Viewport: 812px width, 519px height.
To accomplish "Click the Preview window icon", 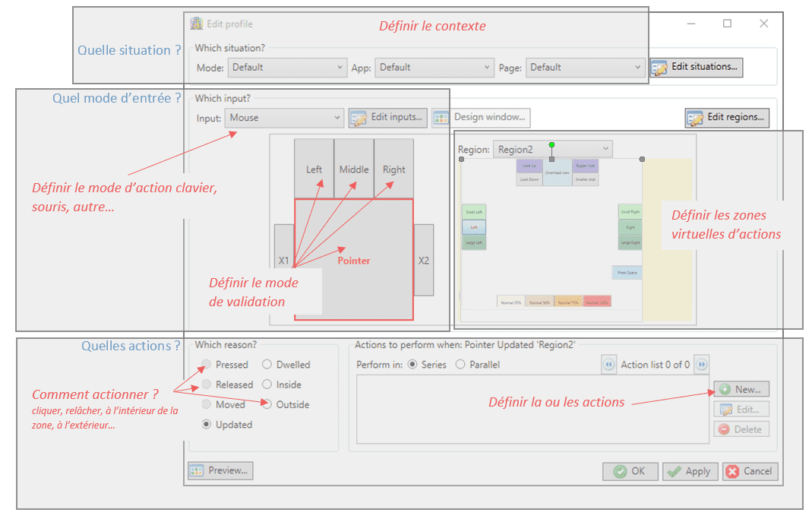I will [197, 470].
